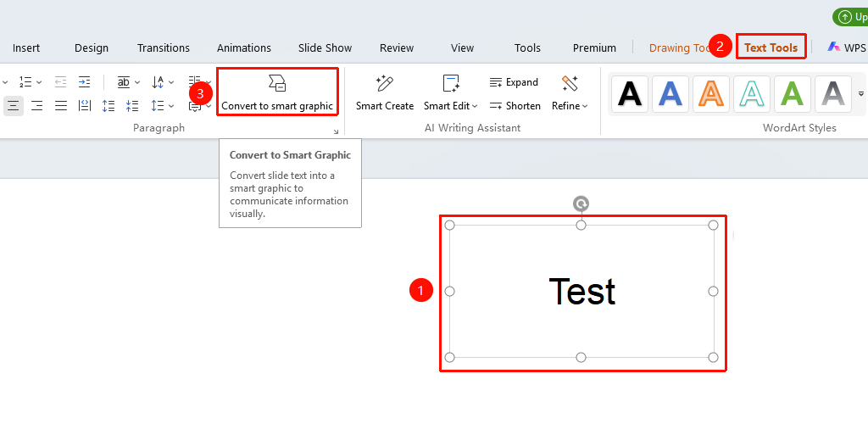Apply the blue fill WordArt style

670,94
